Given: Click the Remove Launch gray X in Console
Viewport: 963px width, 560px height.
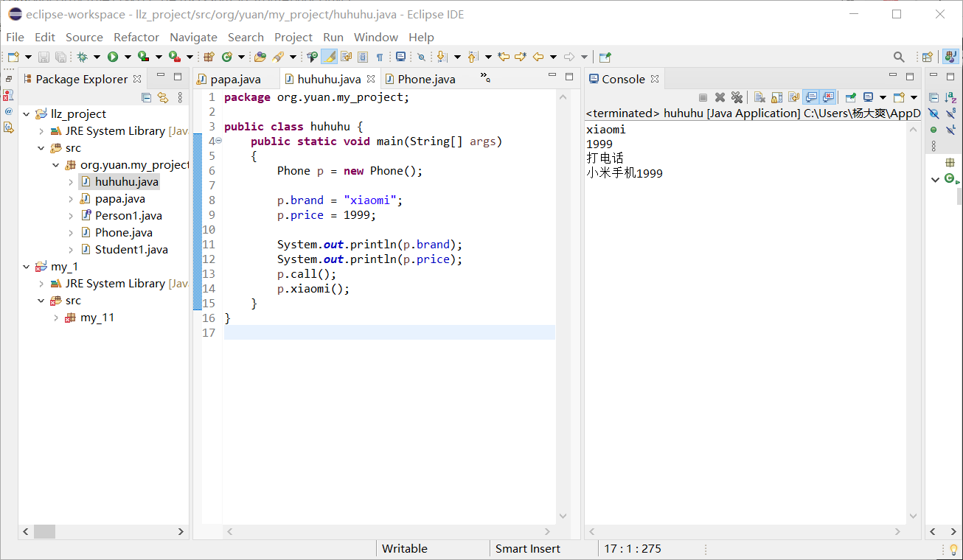Looking at the screenshot, I should [720, 97].
